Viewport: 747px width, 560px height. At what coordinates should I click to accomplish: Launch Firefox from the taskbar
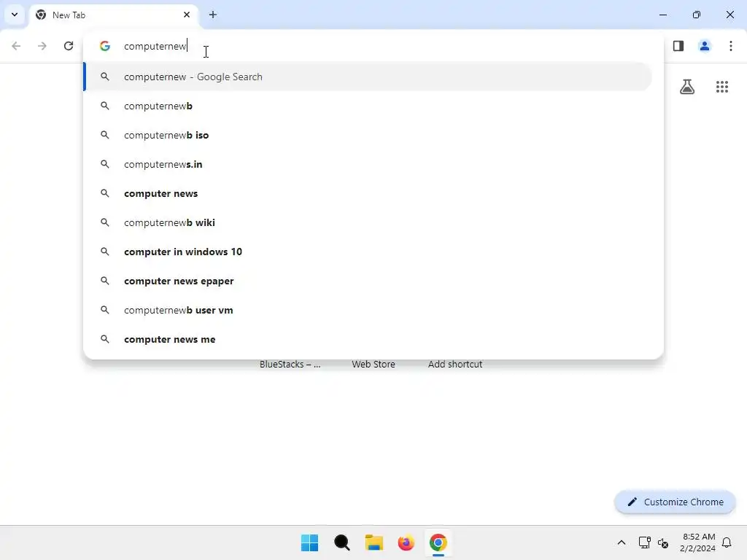pyautogui.click(x=406, y=542)
